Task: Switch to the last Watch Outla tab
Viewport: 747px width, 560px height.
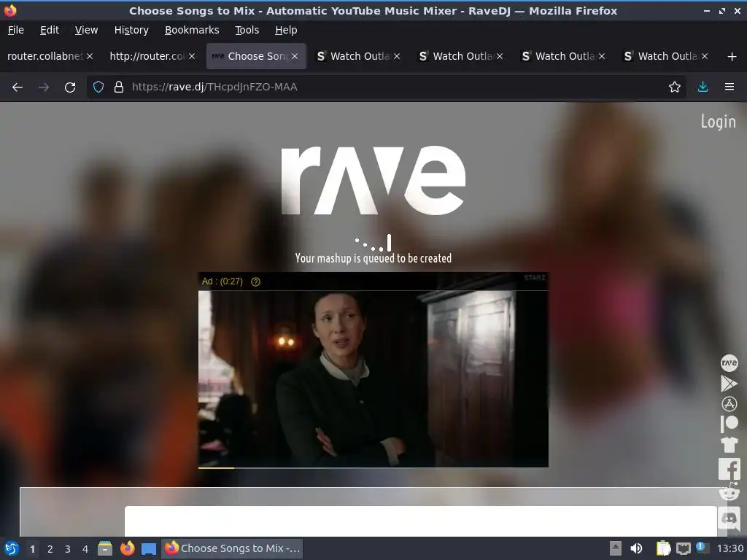Action: [667, 56]
